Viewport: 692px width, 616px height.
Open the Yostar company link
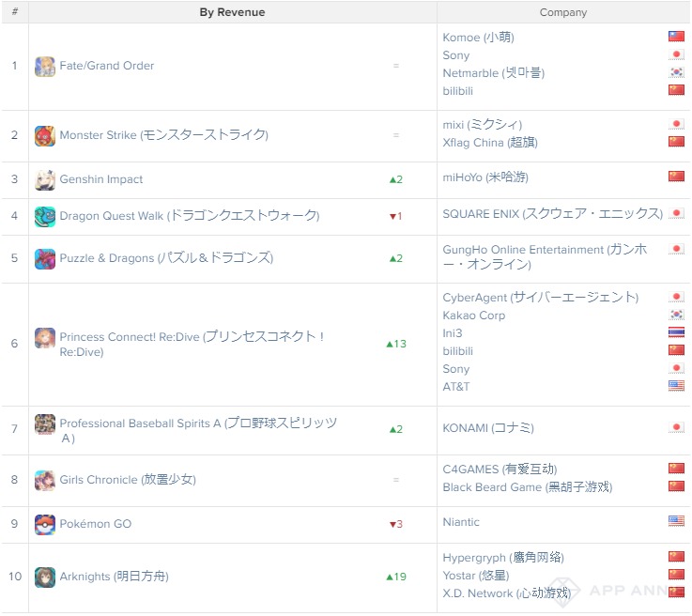pyautogui.click(x=476, y=576)
